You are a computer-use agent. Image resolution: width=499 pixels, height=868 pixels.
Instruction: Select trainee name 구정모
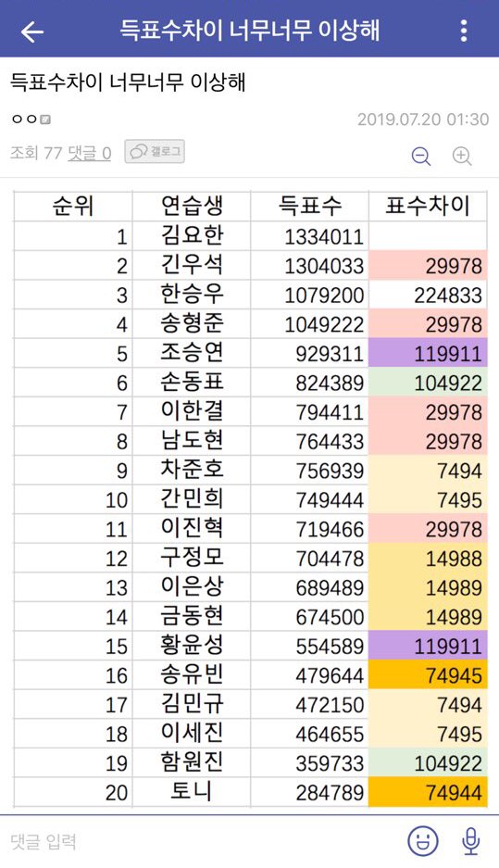(x=192, y=558)
